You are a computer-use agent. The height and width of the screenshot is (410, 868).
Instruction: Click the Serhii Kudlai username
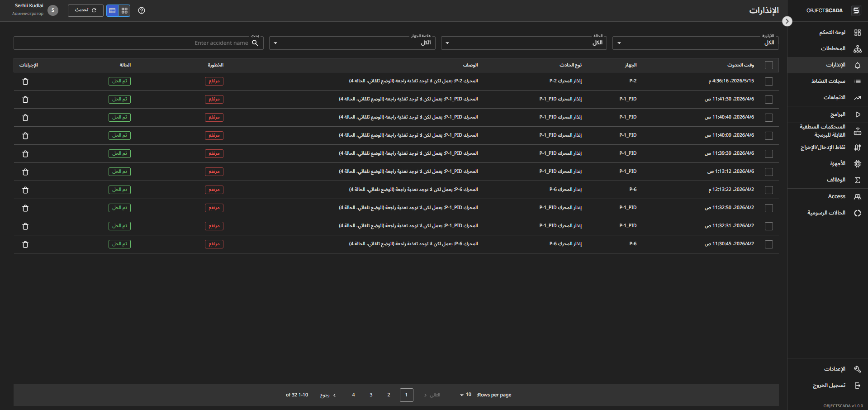tap(29, 6)
